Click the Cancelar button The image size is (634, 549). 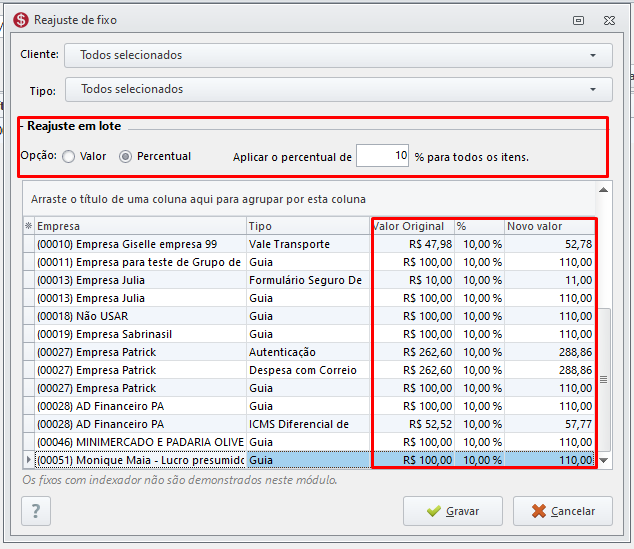point(563,511)
